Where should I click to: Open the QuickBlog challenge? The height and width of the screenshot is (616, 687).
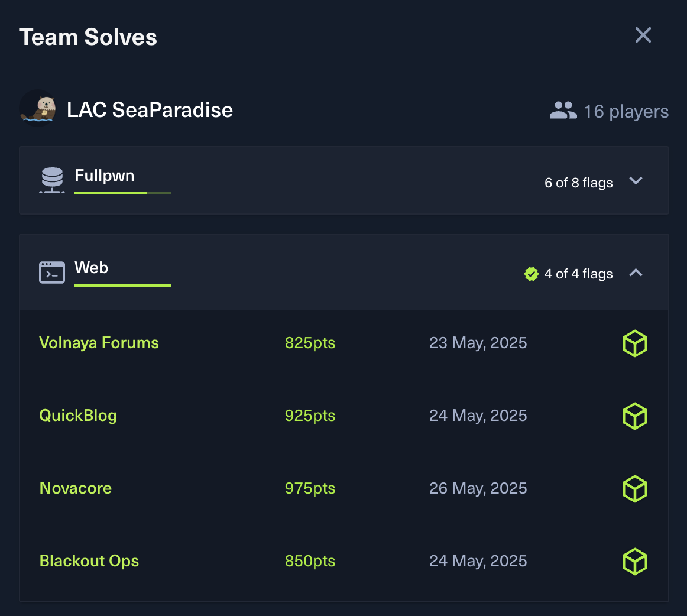click(78, 416)
